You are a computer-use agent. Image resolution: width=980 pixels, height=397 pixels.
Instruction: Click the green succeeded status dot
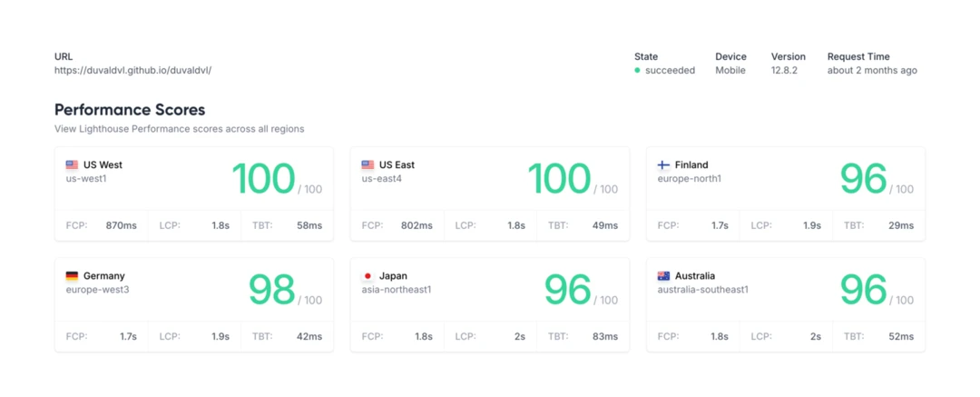pos(637,71)
